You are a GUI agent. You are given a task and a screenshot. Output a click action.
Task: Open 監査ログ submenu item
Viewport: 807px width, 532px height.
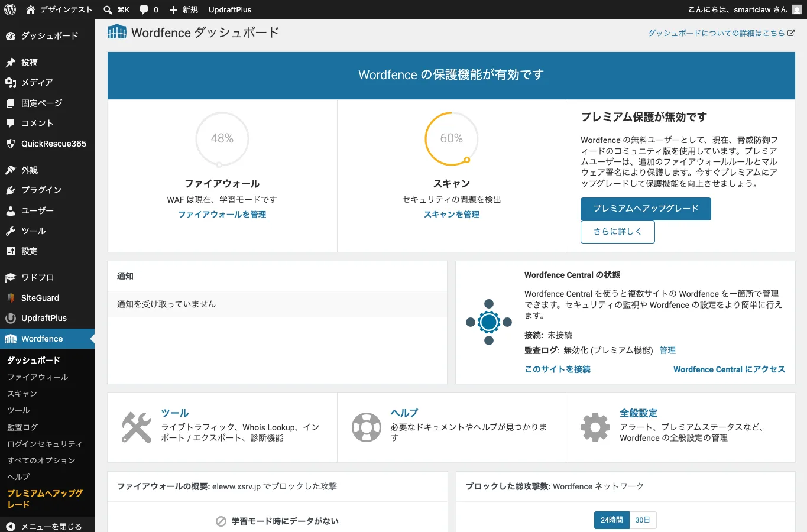(x=22, y=427)
